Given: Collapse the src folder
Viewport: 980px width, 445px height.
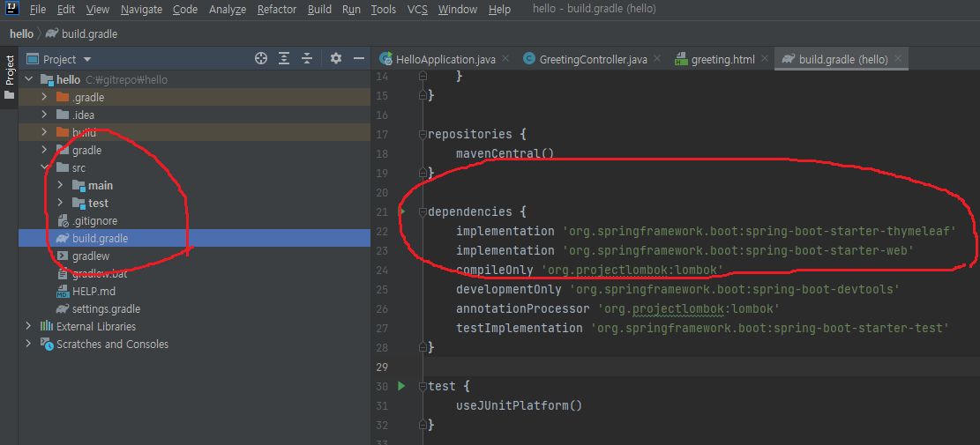Looking at the screenshot, I should pos(44,167).
